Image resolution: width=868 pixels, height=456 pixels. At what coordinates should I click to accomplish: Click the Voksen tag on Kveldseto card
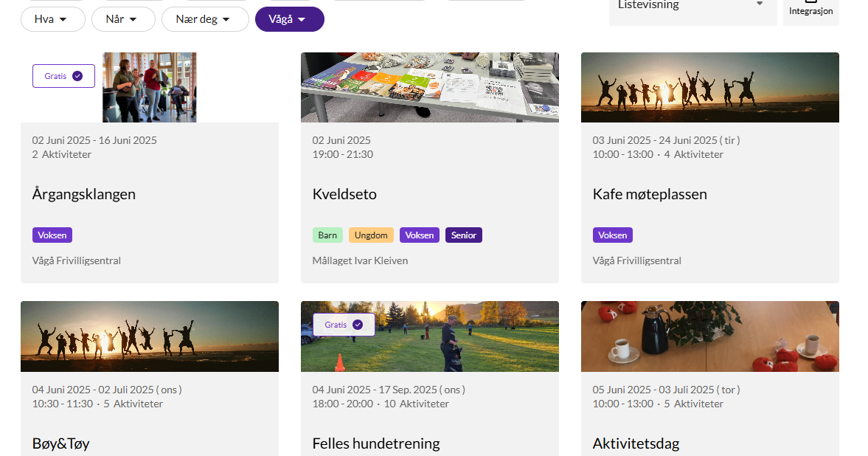(x=420, y=235)
